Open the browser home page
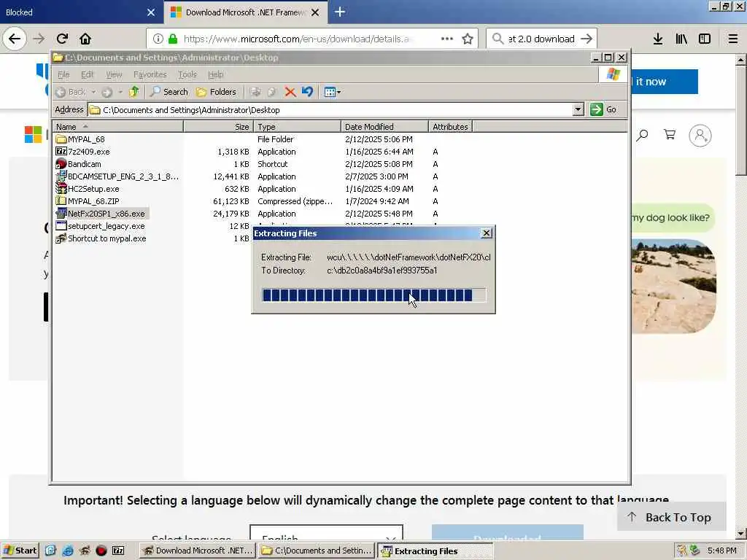 [85, 39]
